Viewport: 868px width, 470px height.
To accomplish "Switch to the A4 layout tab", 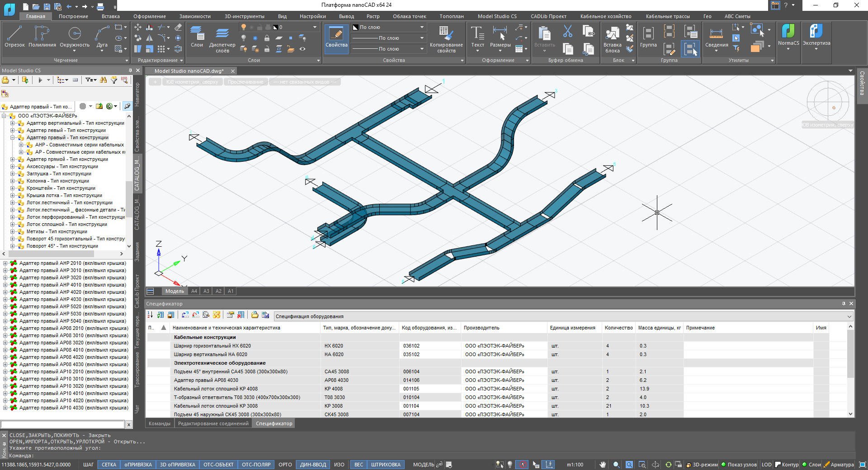I will click(x=194, y=291).
